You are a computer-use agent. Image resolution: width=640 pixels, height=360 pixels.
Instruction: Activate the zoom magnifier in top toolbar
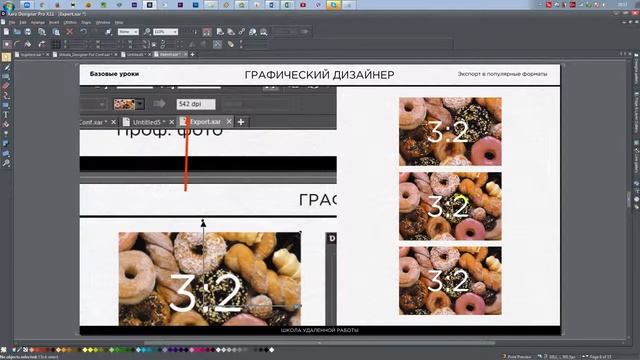tap(147, 32)
